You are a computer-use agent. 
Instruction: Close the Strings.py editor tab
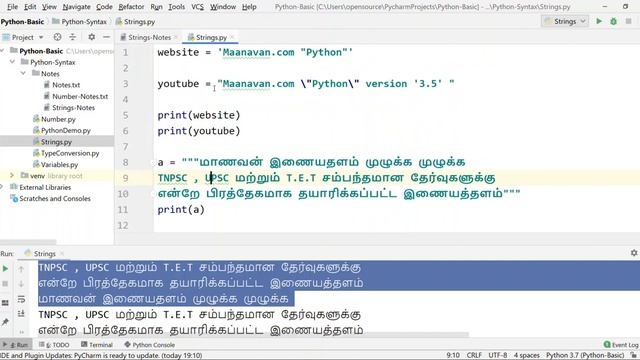pyautogui.click(x=232, y=37)
